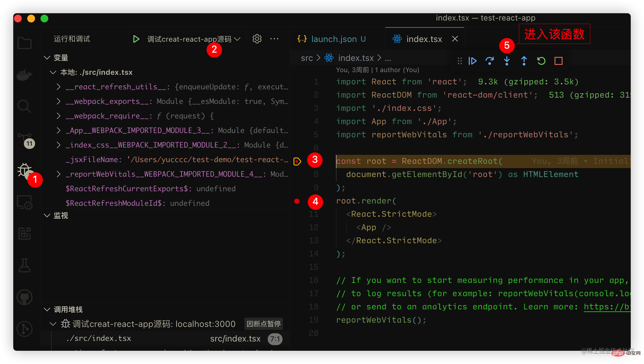Screen dimensions: 644x364
Task: Stop the debugging session
Action: click(559, 61)
